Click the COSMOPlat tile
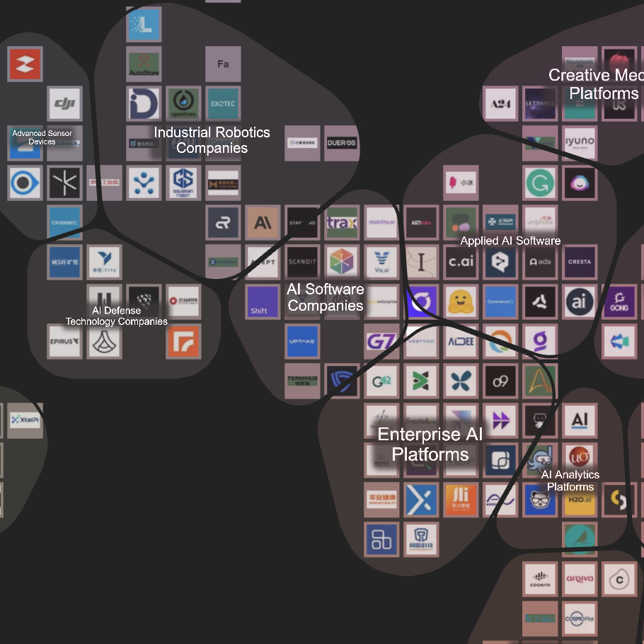 (x=580, y=619)
